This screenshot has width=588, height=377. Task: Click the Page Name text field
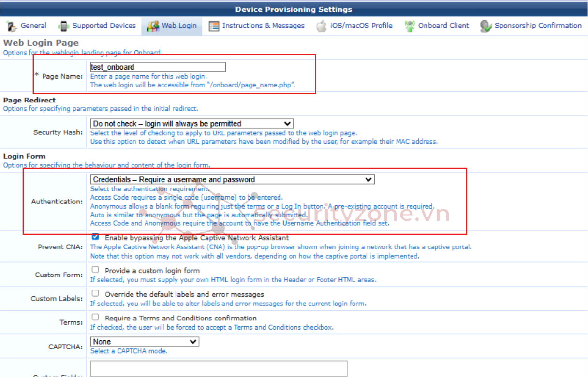click(158, 67)
